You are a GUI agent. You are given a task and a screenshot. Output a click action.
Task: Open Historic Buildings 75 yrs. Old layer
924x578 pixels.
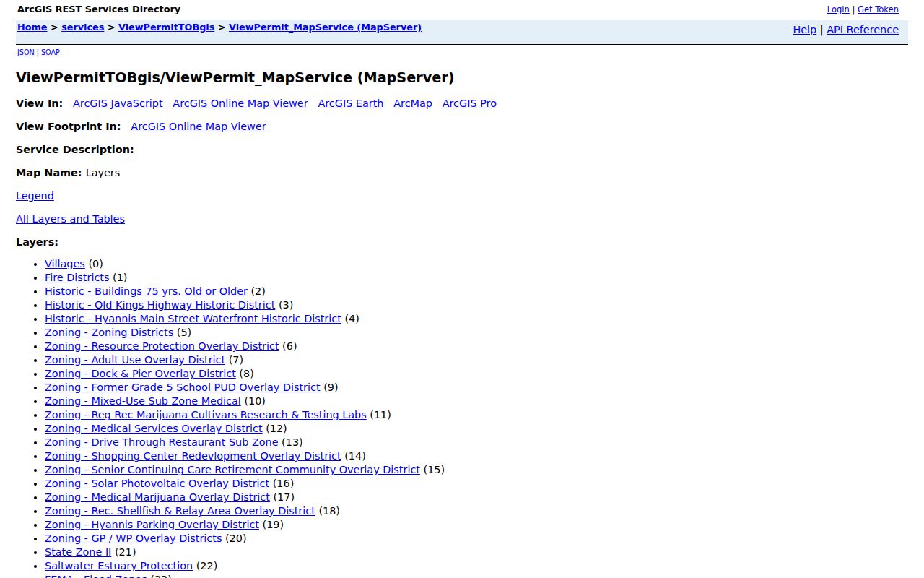[146, 291]
